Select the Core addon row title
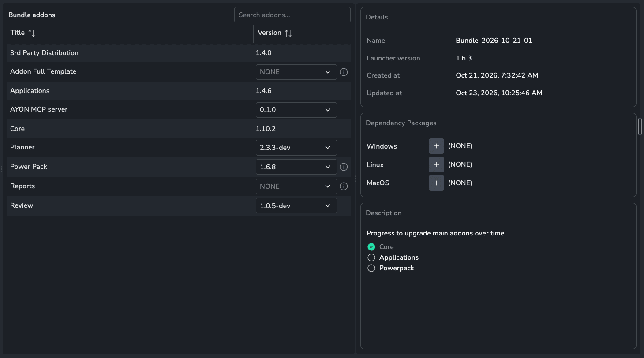 (x=17, y=129)
